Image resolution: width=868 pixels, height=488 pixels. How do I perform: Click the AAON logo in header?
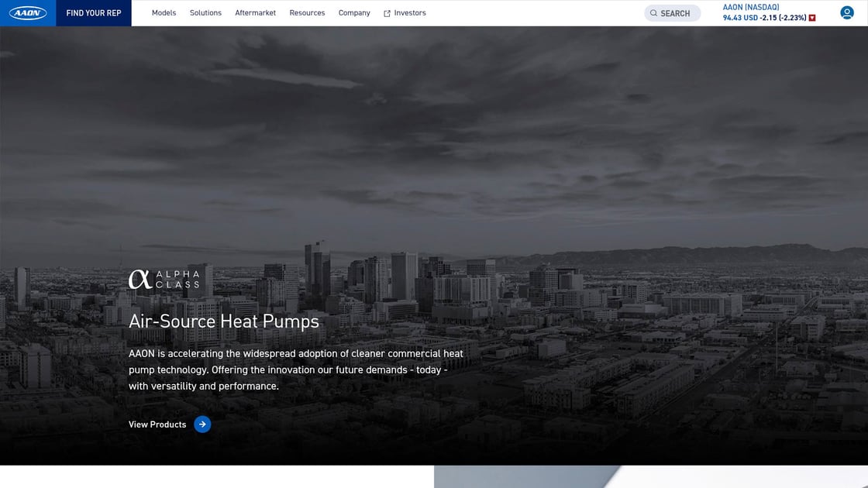click(x=28, y=12)
